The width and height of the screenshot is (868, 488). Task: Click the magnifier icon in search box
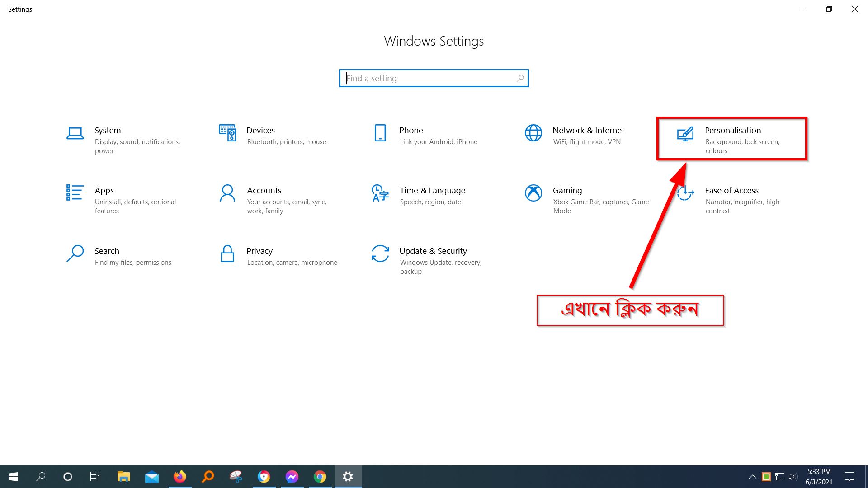[x=520, y=78]
